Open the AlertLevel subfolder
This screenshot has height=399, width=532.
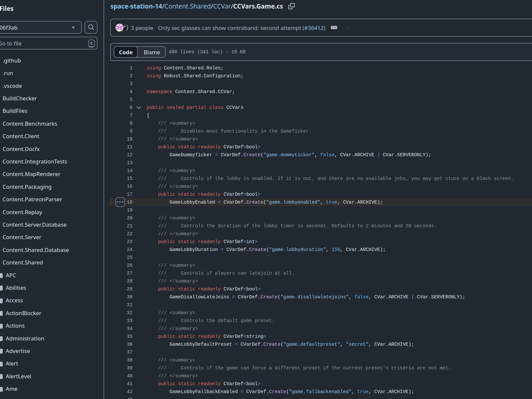(18, 376)
